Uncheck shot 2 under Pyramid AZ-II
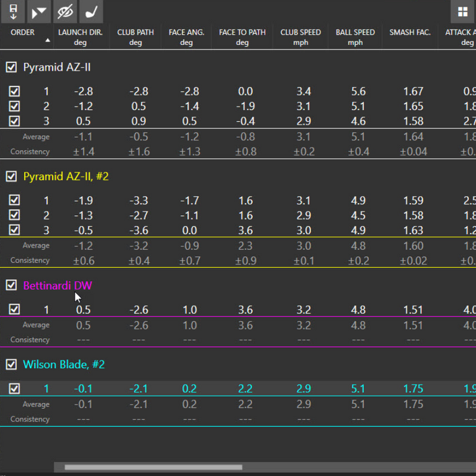The image size is (476, 476). coord(15,106)
